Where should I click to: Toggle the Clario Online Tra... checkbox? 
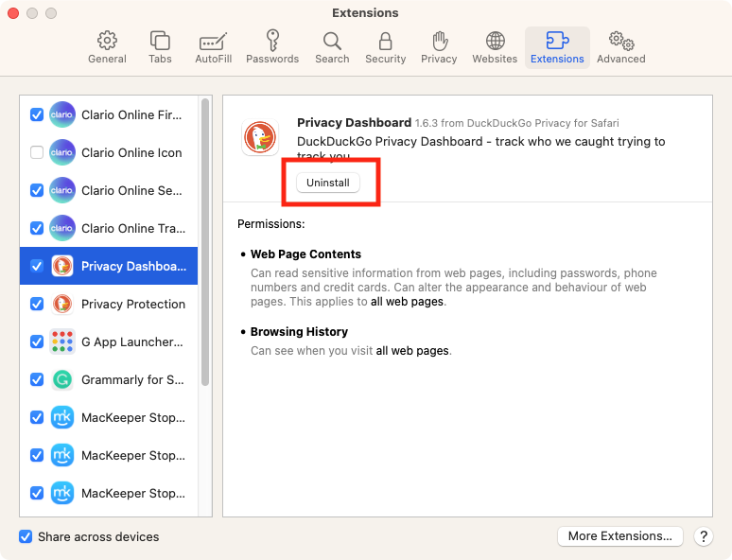tap(37, 228)
